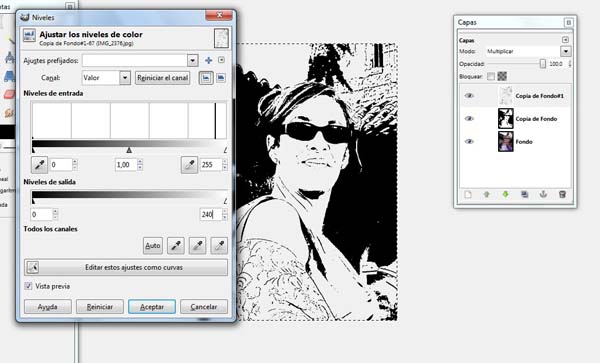Raise the selected layer
This screenshot has height=363, width=600.
[486, 195]
